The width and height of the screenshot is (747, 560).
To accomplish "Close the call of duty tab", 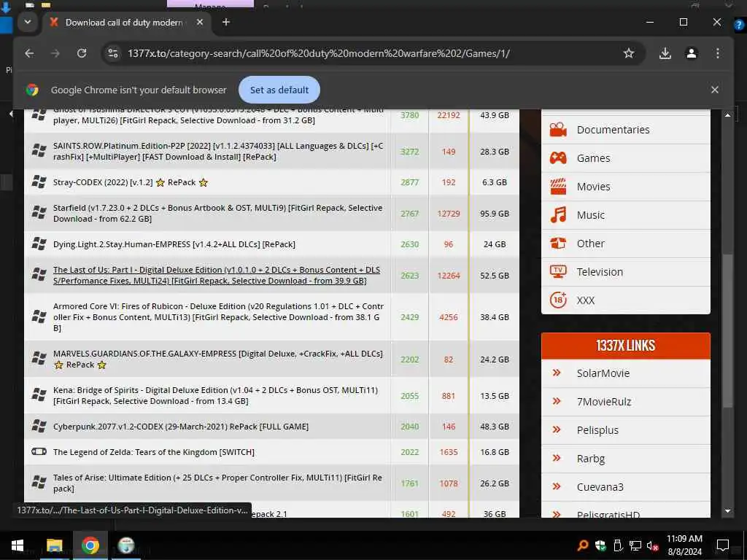I will click(x=200, y=22).
